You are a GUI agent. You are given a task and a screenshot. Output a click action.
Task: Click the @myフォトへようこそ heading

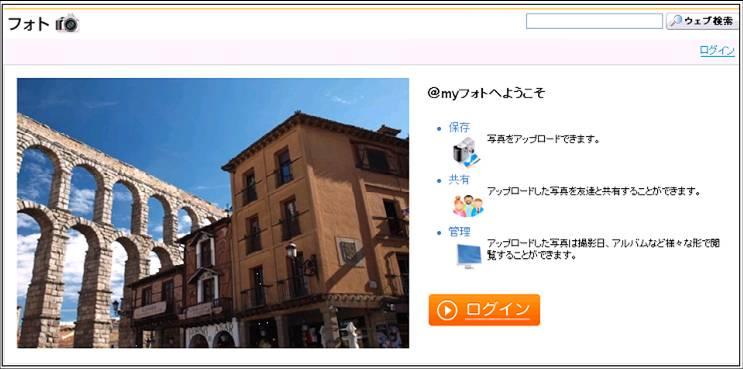coord(486,94)
